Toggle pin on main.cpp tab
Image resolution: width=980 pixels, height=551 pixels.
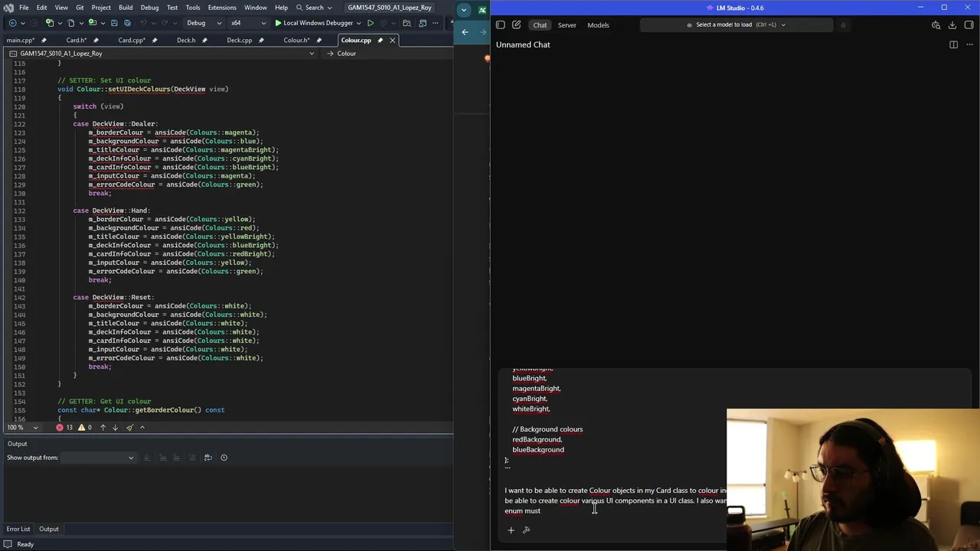[x=44, y=40]
